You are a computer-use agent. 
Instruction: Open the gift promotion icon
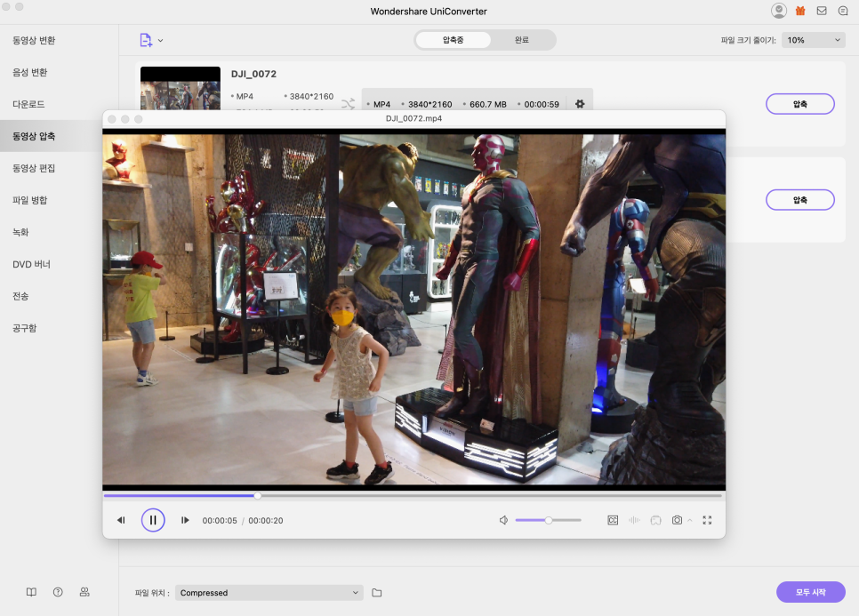[x=800, y=11]
